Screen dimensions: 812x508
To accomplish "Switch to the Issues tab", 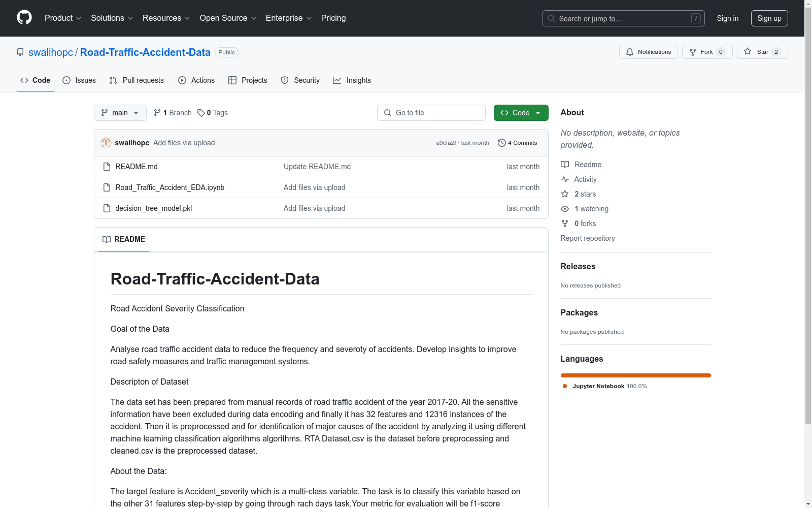I will coord(79,80).
